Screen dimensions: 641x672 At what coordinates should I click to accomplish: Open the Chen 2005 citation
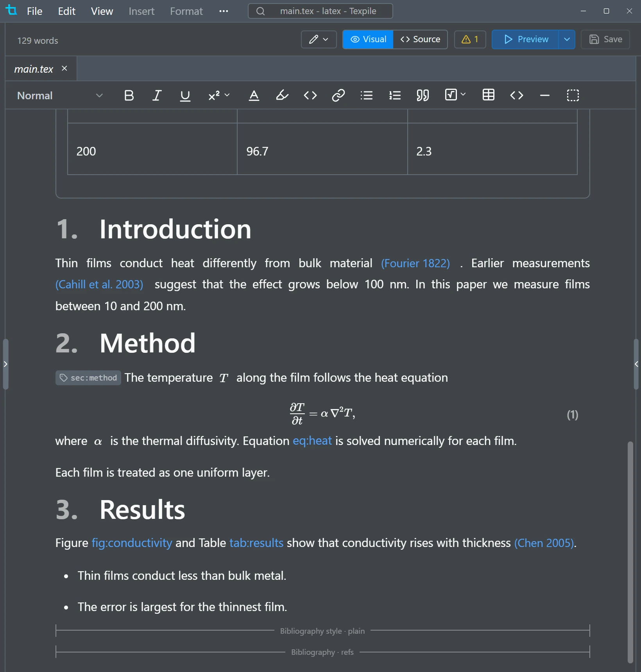(x=544, y=543)
